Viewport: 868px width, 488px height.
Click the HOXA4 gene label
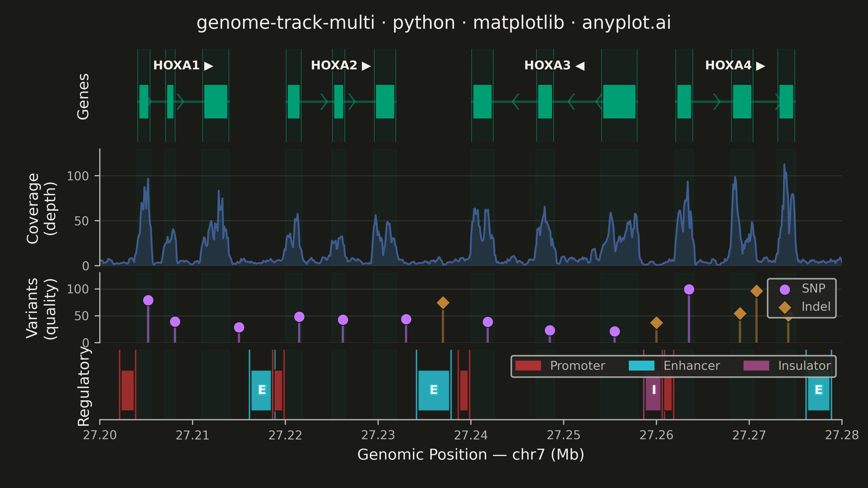coord(735,65)
